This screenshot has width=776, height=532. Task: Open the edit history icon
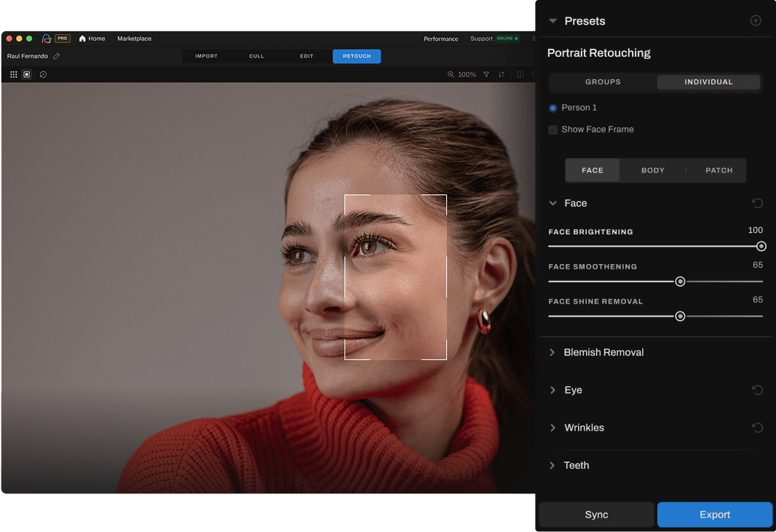pos(43,74)
